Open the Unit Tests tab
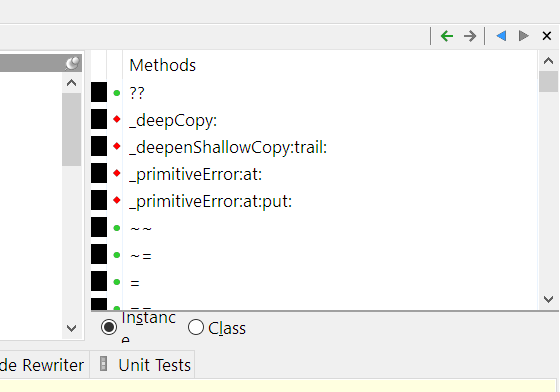This screenshot has height=392, width=560. [x=142, y=365]
